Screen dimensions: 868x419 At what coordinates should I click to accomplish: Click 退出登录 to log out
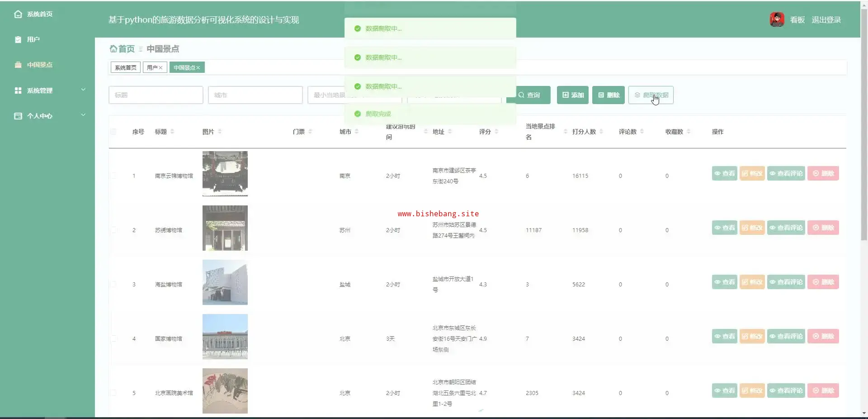[826, 20]
